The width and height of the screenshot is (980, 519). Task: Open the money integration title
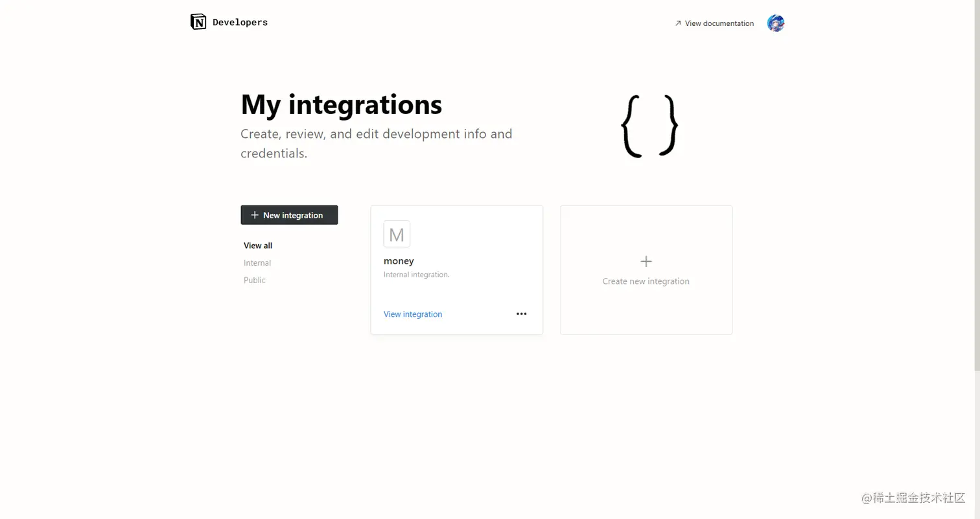pos(399,261)
